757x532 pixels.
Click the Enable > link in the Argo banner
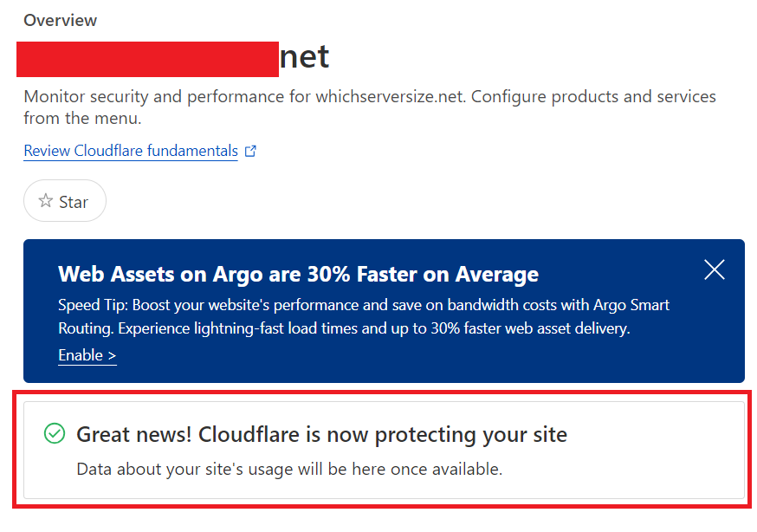(87, 355)
